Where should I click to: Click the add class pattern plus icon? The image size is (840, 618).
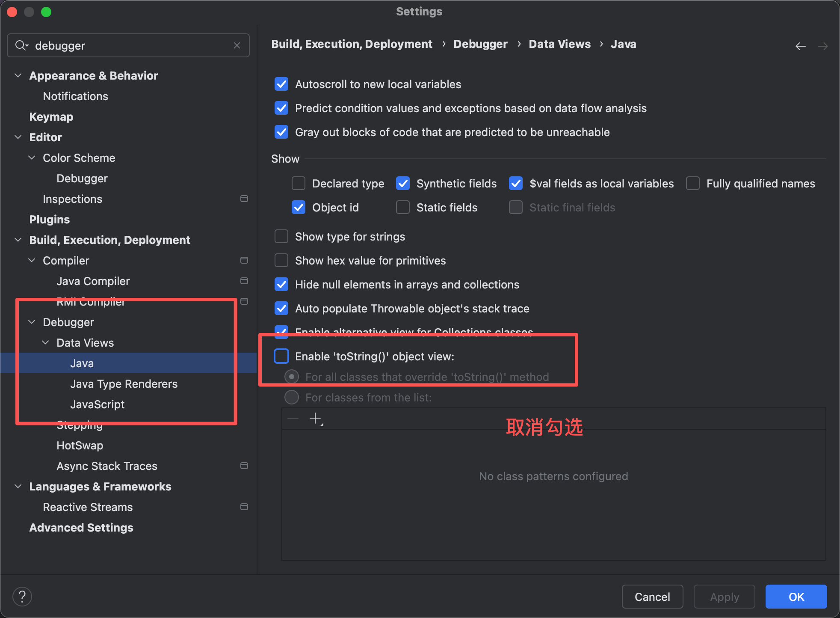[315, 418]
